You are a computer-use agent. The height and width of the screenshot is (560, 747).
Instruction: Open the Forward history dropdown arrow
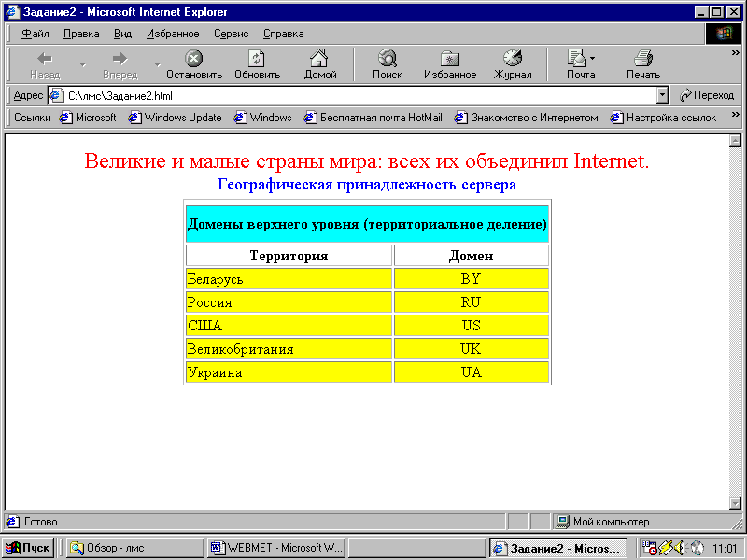157,64
